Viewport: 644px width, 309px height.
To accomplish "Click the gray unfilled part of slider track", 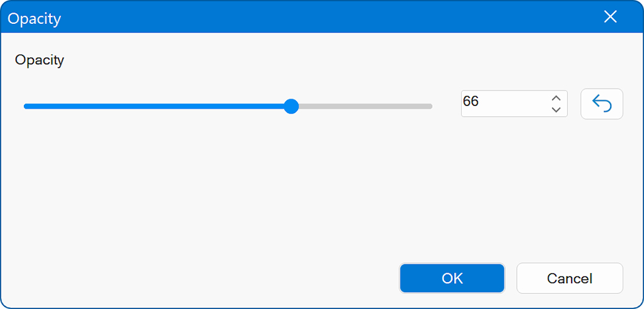I will pos(365,106).
